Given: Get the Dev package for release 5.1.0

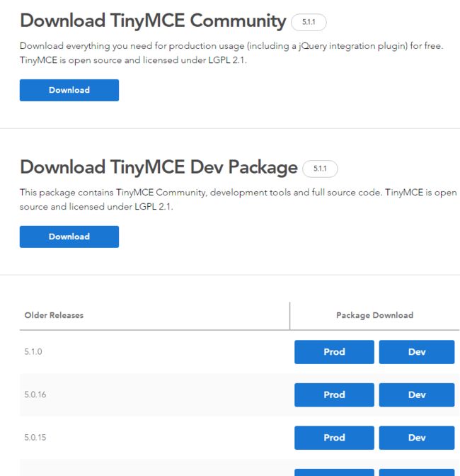Looking at the screenshot, I should [x=417, y=352].
